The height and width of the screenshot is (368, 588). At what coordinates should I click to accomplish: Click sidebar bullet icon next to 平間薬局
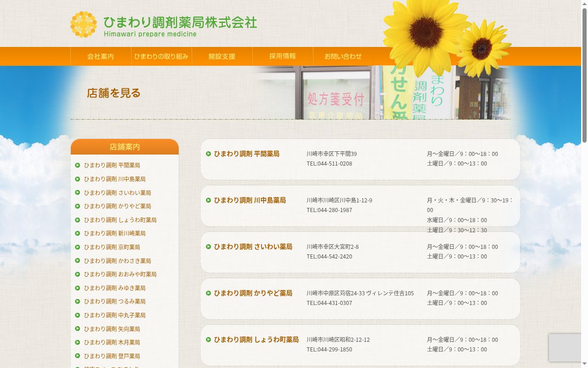tap(78, 165)
